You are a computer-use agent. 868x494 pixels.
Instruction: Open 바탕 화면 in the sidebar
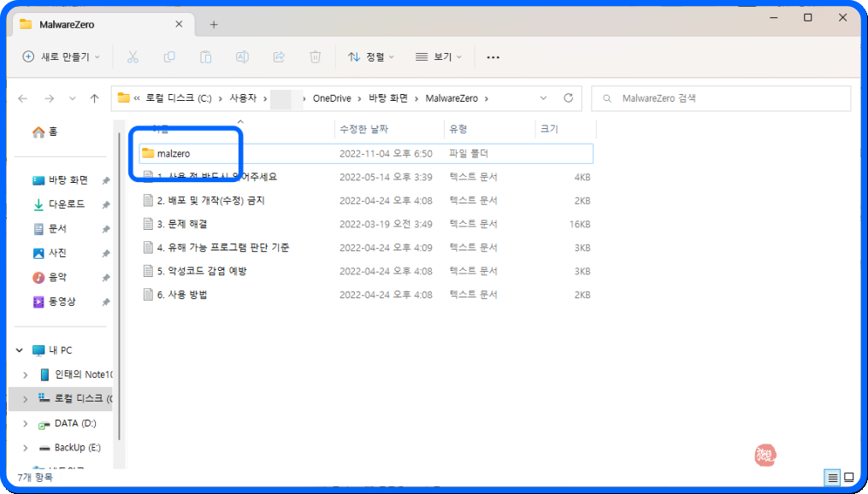point(61,180)
